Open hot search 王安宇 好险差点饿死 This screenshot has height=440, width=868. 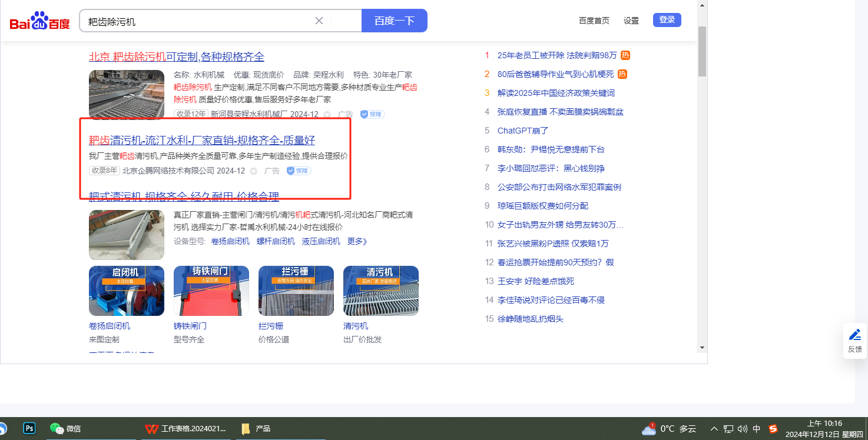click(536, 281)
